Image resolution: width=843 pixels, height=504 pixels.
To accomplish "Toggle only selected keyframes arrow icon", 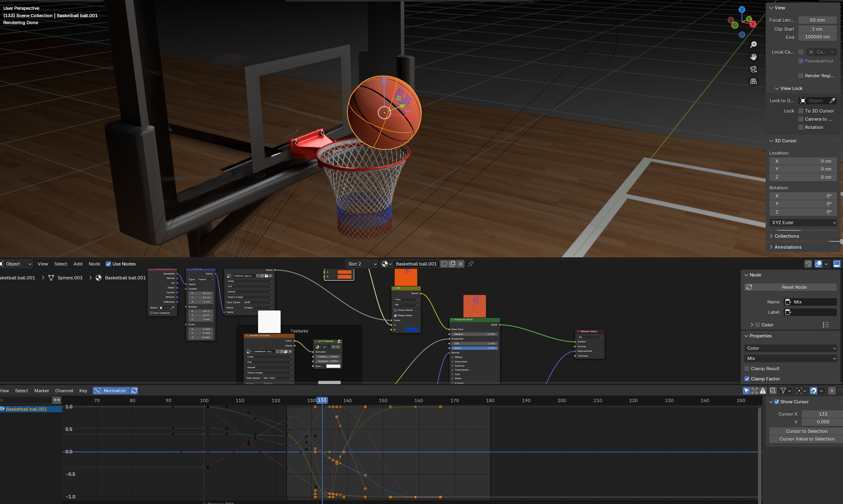I will tap(746, 391).
